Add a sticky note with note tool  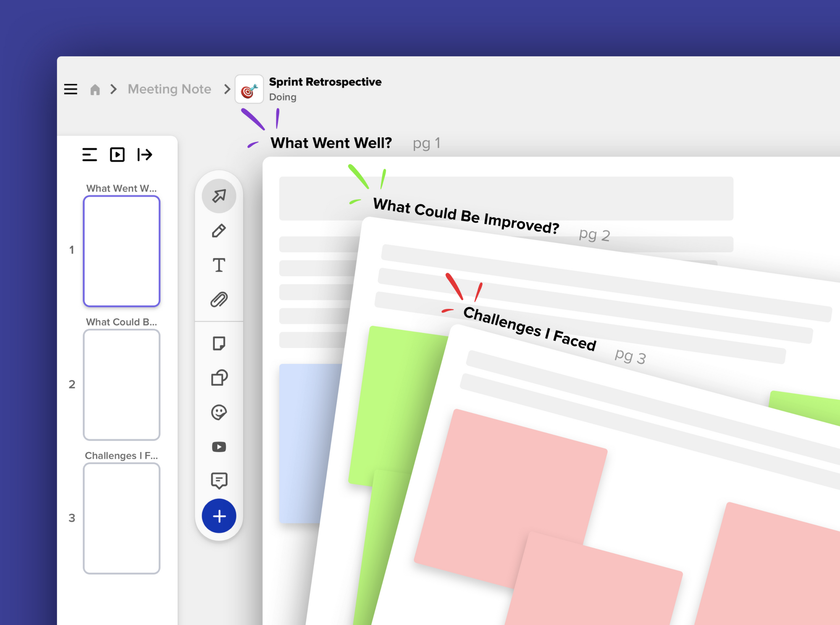219,343
